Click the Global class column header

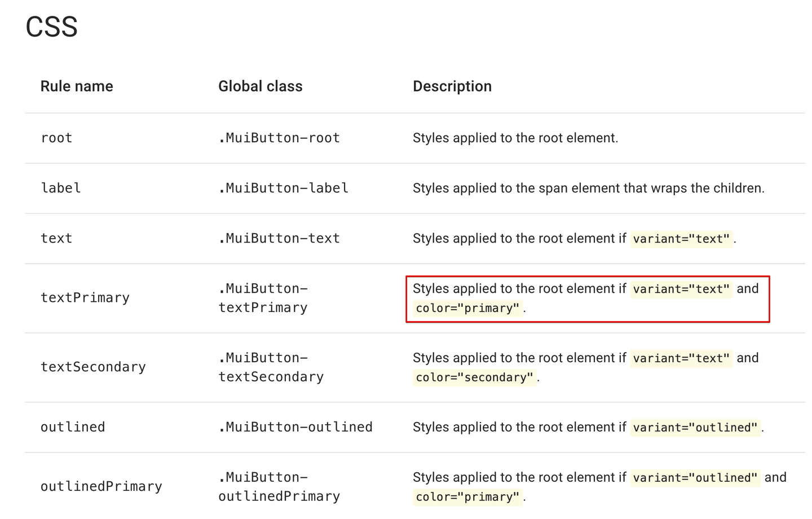click(x=260, y=86)
